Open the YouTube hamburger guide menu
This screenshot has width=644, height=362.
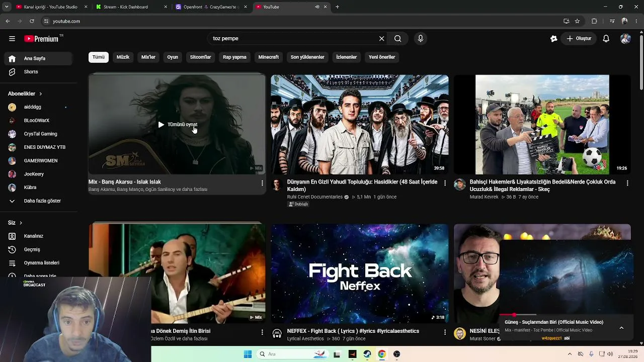click(12, 39)
